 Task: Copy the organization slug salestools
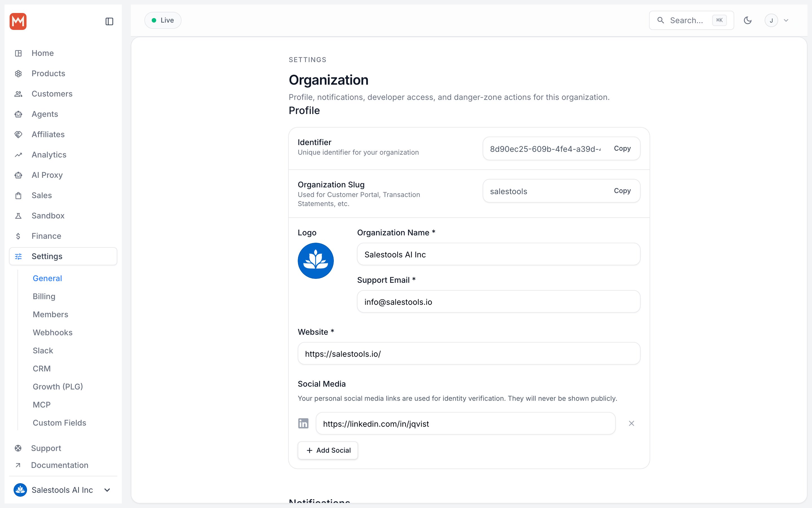click(x=622, y=191)
